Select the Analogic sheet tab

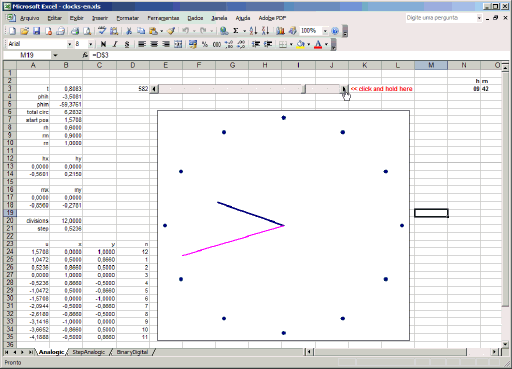pyautogui.click(x=51, y=352)
